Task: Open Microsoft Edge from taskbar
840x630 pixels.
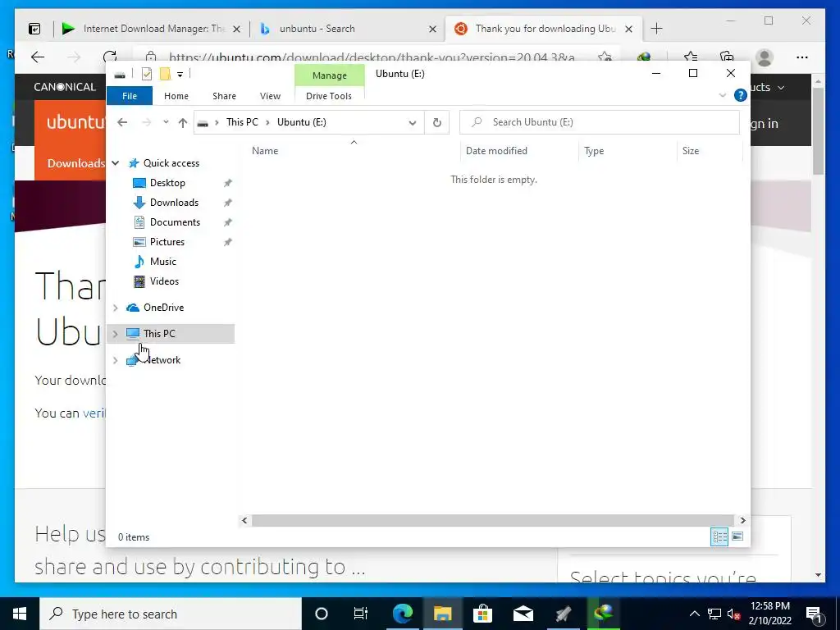Action: click(x=402, y=614)
